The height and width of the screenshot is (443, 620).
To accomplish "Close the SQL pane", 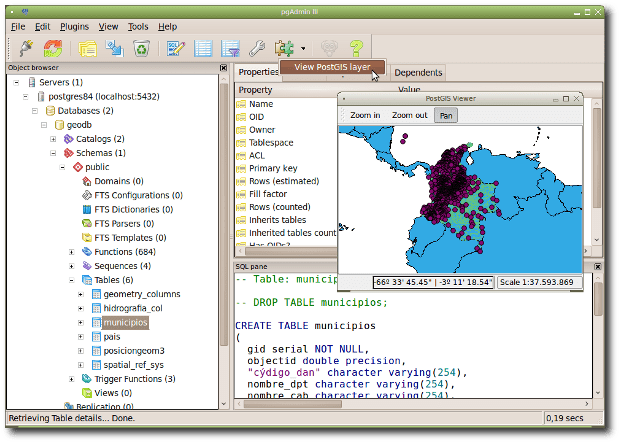I will point(597,267).
